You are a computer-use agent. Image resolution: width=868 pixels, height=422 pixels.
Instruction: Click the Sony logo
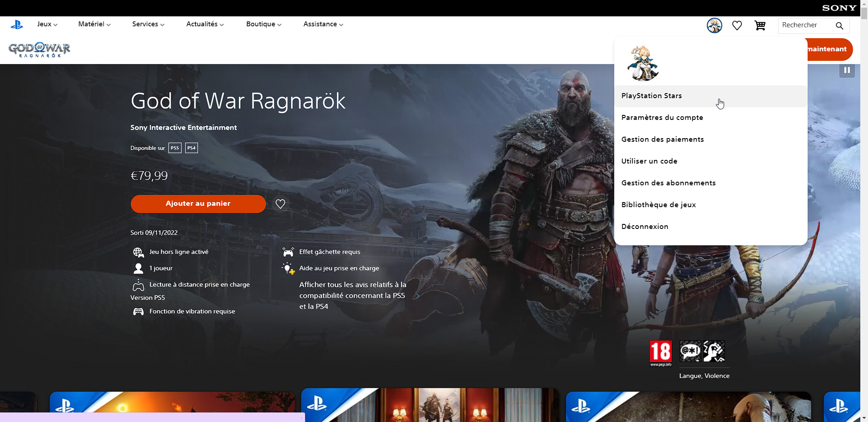[838, 7]
